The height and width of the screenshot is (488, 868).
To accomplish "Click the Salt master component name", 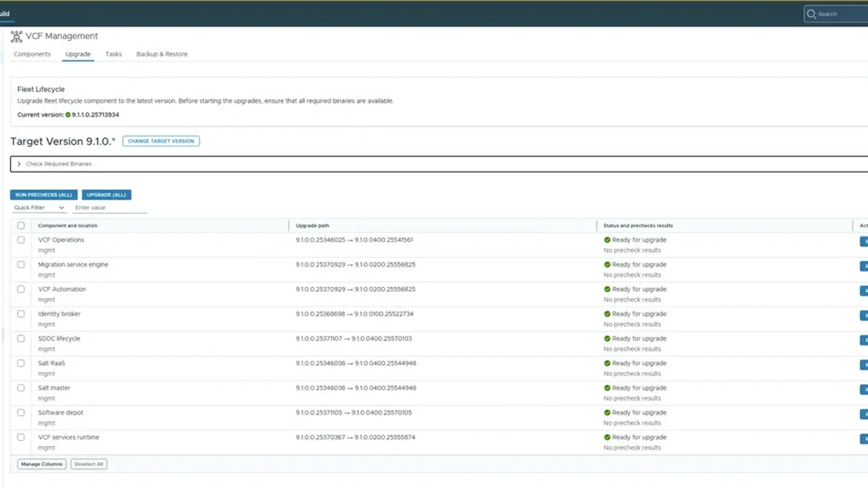I will (54, 388).
